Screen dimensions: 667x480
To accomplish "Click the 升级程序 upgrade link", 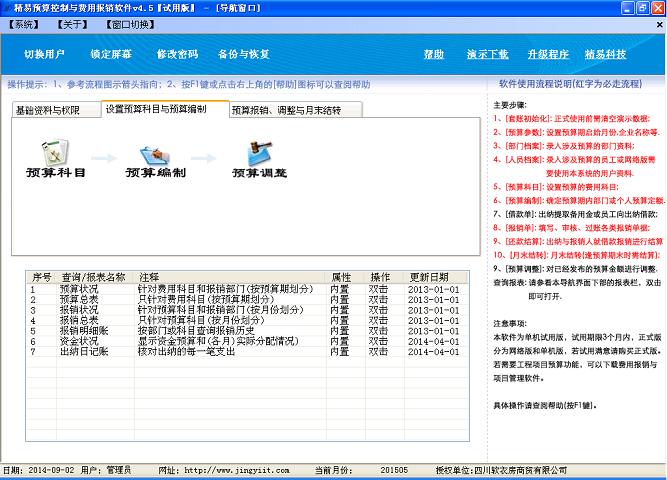I will (548, 54).
